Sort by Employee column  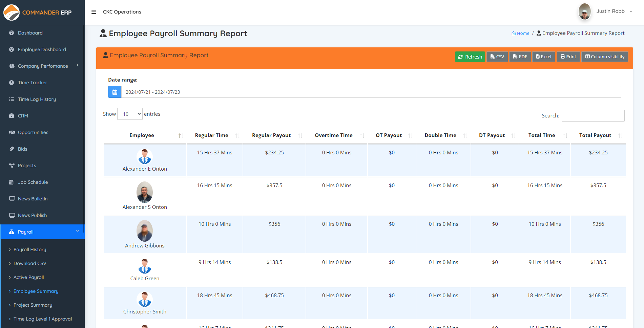click(145, 135)
